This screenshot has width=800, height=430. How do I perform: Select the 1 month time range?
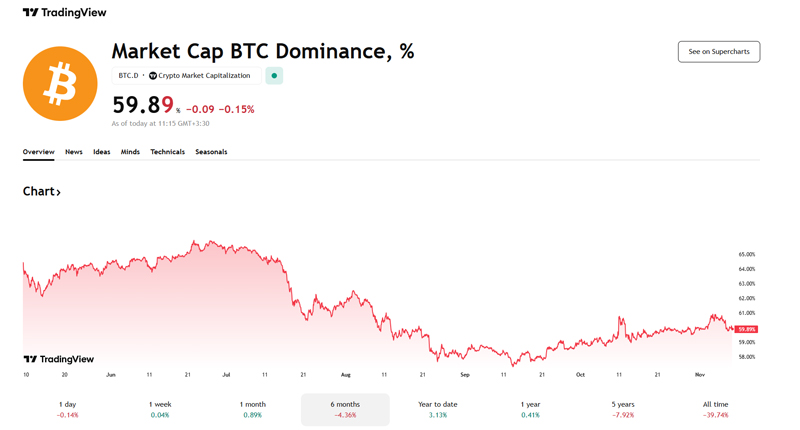[x=253, y=409]
